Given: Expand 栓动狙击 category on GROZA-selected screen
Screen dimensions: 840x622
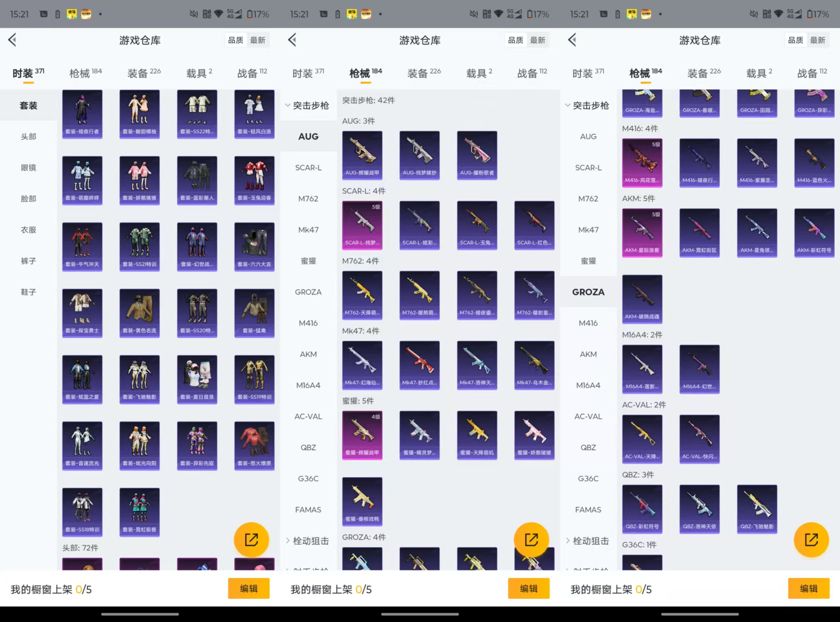Looking at the screenshot, I should coord(588,541).
